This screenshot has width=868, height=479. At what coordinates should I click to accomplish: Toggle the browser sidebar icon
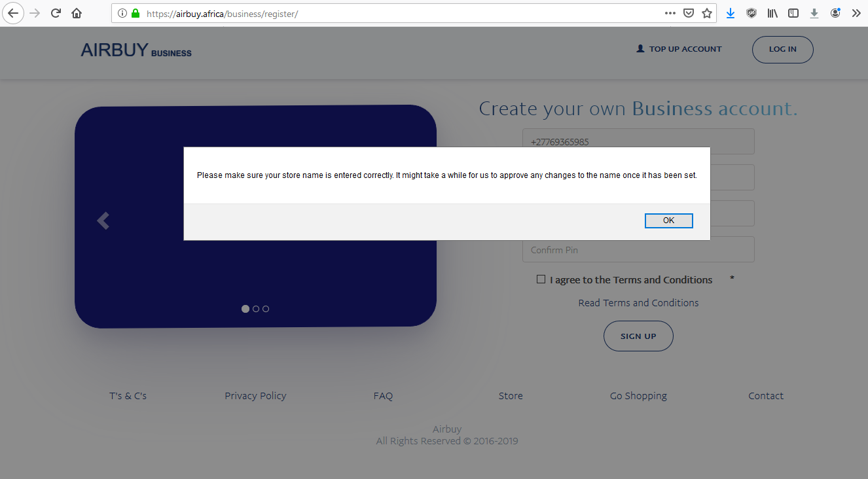pos(793,13)
